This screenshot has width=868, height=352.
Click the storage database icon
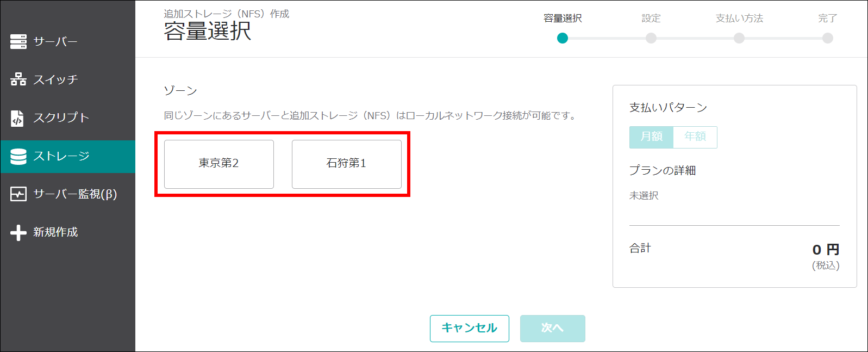coord(18,157)
